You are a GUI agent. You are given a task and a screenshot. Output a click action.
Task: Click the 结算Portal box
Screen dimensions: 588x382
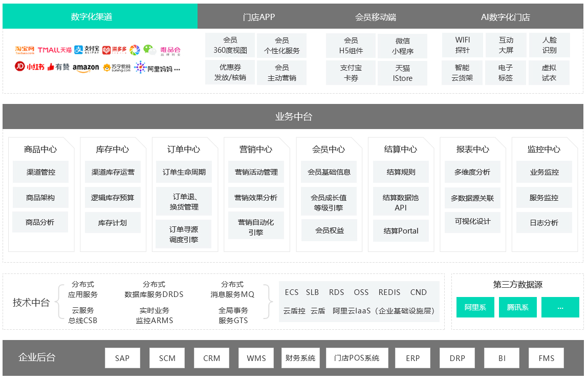401,231
